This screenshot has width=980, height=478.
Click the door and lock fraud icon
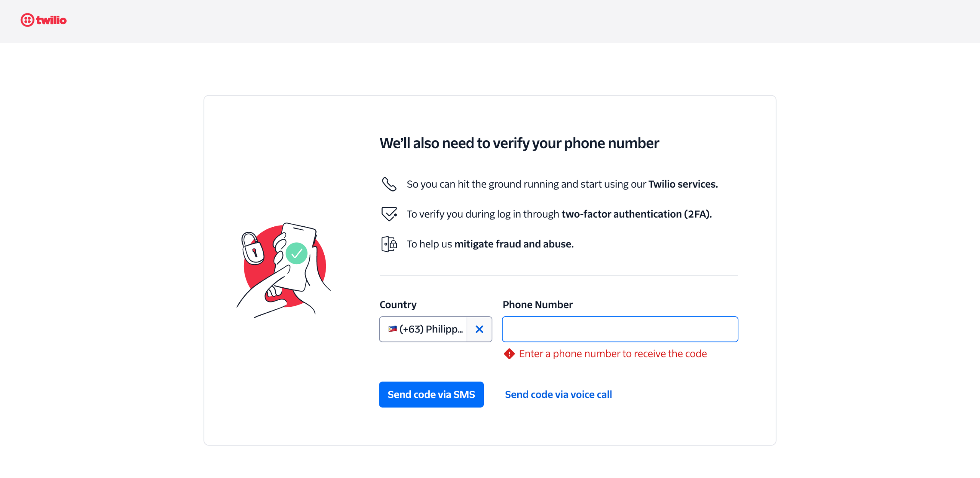(389, 244)
